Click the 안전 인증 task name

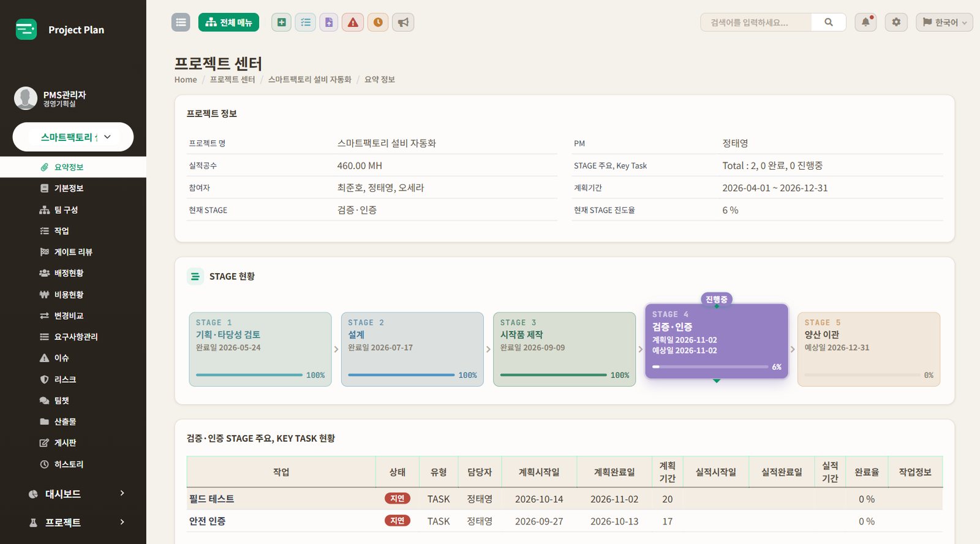click(207, 521)
